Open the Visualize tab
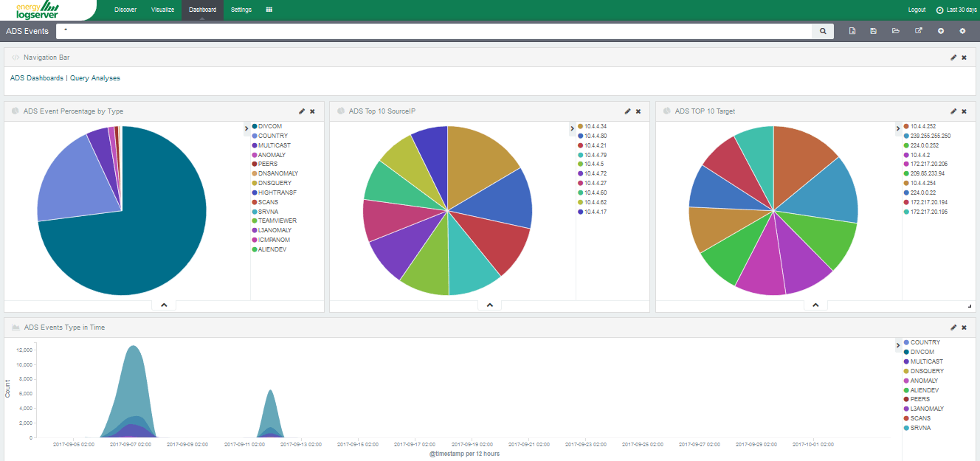Viewport: 980px width, 461px height. click(162, 10)
